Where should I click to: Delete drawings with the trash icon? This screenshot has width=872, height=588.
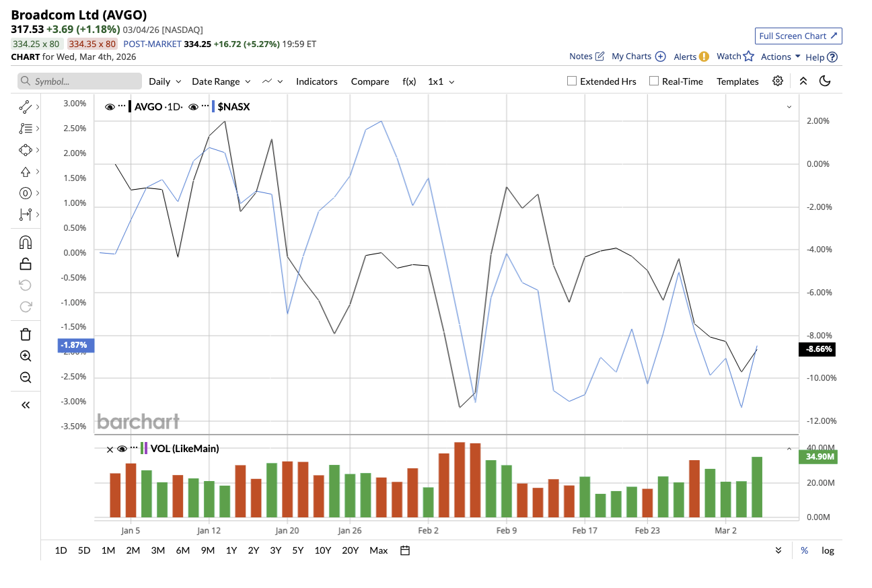(26, 334)
